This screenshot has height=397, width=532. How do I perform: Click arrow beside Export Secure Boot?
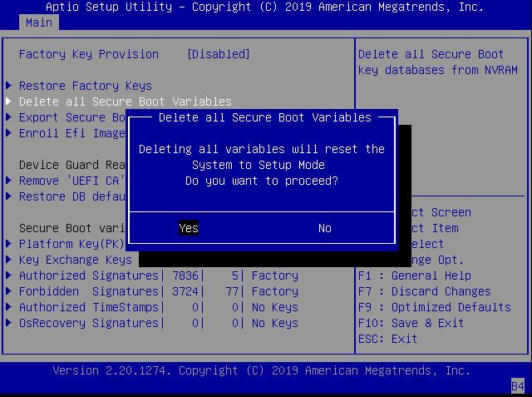(9, 117)
